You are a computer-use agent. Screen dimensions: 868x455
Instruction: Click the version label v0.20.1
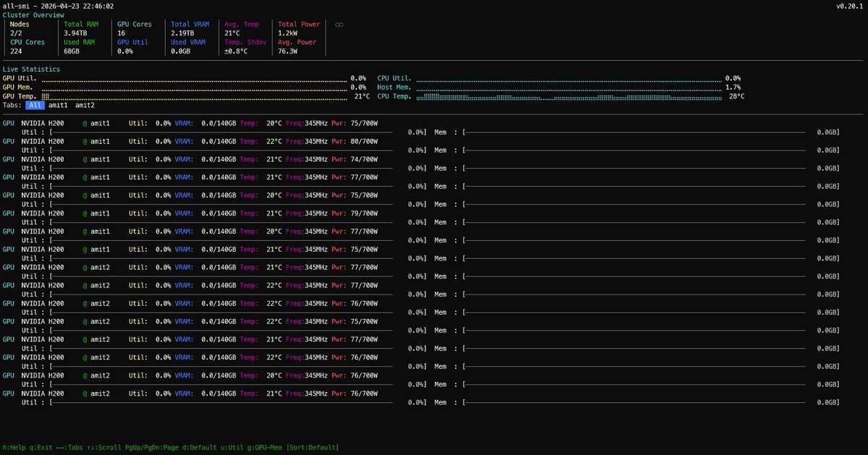click(849, 7)
